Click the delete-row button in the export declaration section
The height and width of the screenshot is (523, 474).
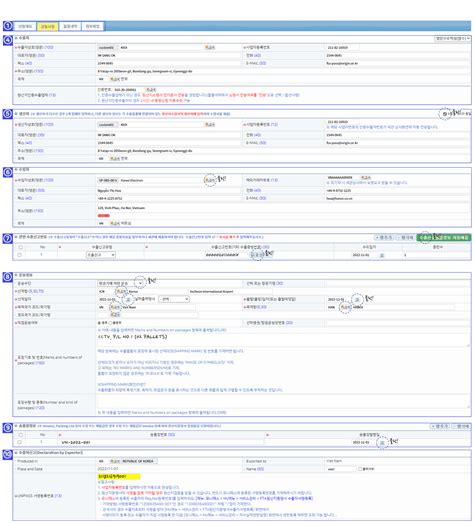(x=405, y=237)
